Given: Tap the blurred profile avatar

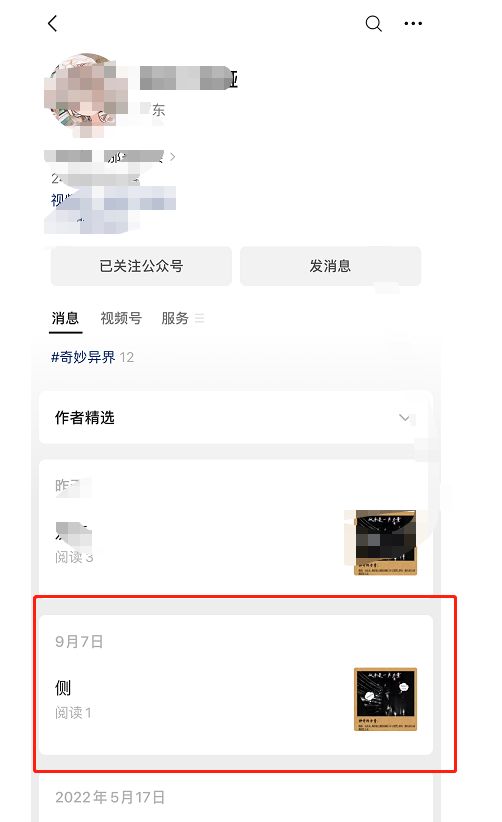Looking at the screenshot, I should click(86, 92).
